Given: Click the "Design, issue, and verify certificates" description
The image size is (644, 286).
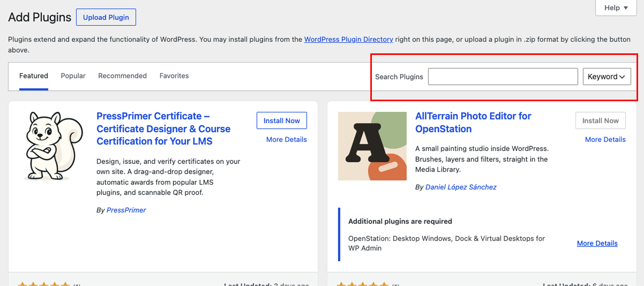Looking at the screenshot, I should (168, 177).
